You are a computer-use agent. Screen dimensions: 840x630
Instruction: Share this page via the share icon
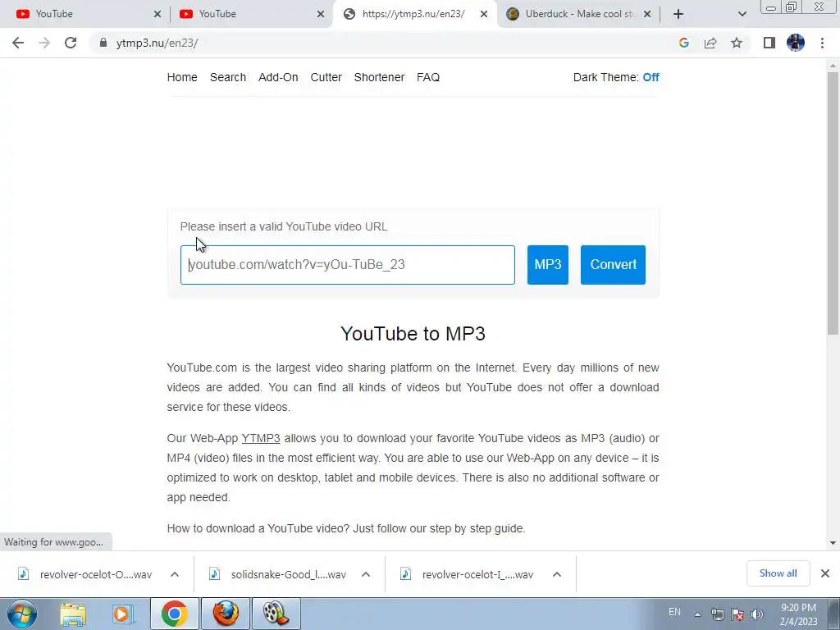710,43
